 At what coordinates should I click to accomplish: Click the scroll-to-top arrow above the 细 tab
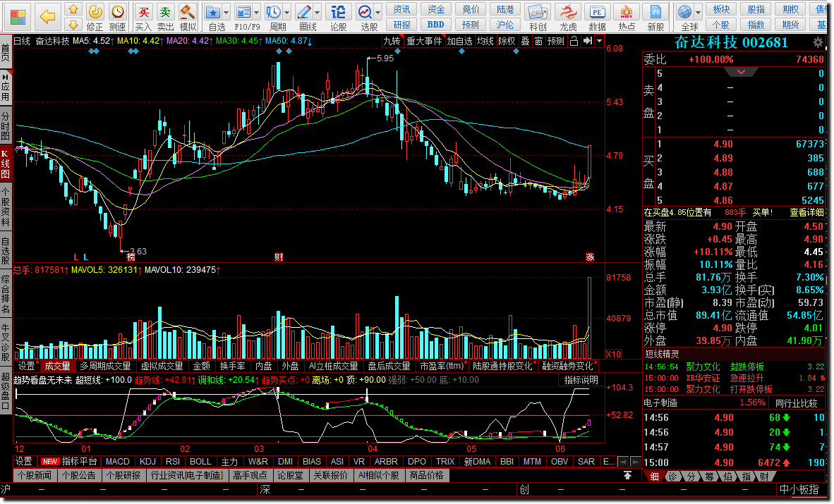pos(628,475)
